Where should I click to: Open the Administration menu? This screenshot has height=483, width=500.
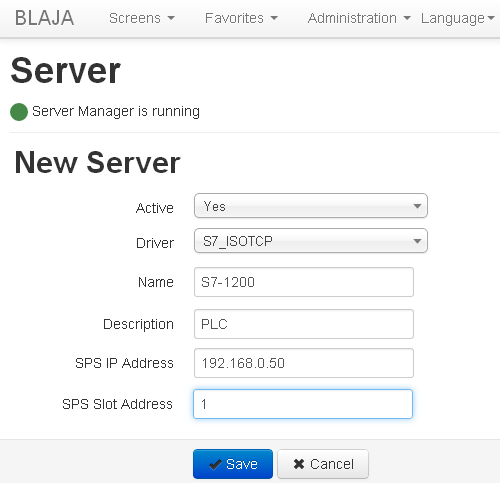coord(359,18)
